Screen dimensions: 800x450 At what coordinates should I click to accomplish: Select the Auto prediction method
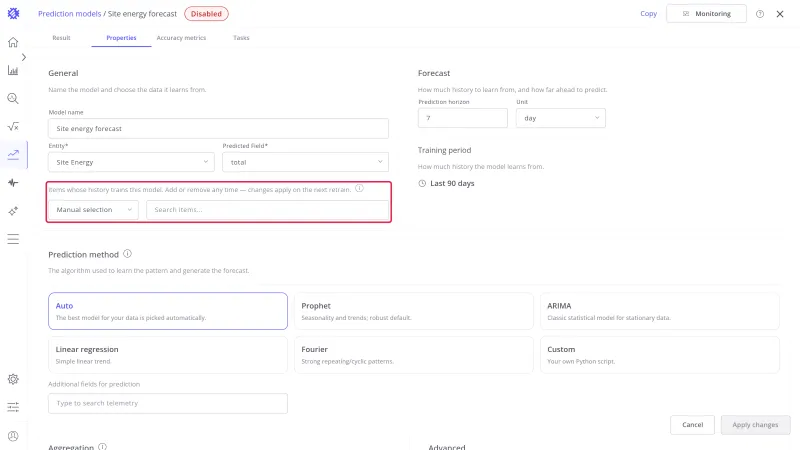(x=168, y=311)
